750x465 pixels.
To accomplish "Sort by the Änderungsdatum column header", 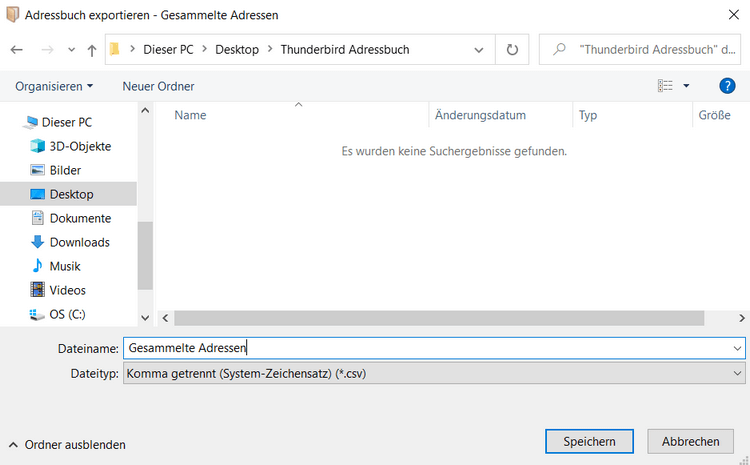I will (480, 115).
